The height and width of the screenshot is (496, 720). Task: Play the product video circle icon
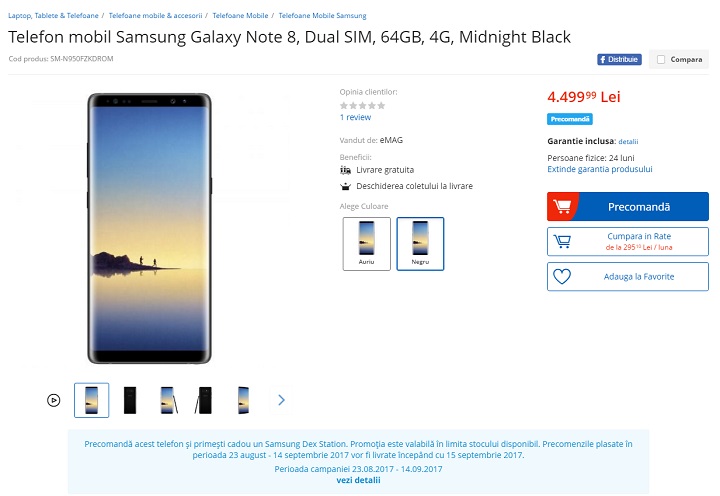[x=53, y=400]
